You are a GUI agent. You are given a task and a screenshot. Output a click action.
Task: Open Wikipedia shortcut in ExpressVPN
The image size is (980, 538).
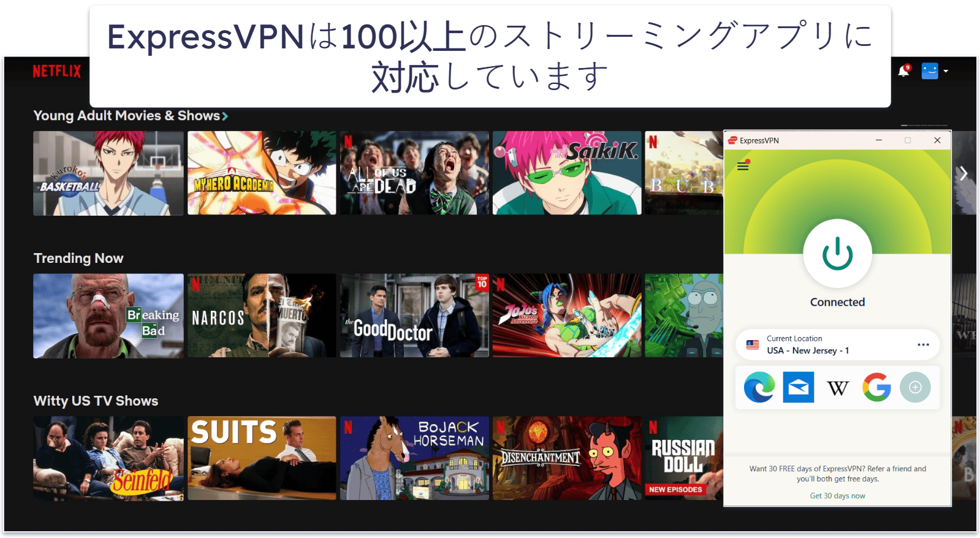[x=837, y=387]
